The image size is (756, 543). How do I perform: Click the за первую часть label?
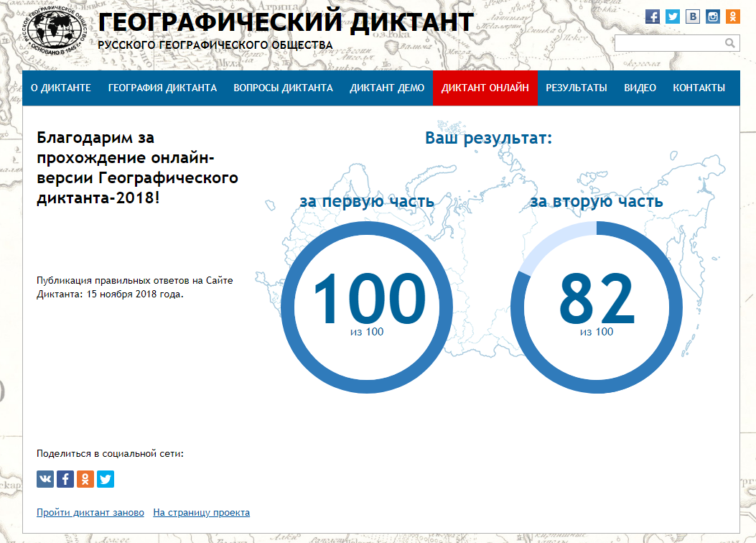pyautogui.click(x=367, y=202)
